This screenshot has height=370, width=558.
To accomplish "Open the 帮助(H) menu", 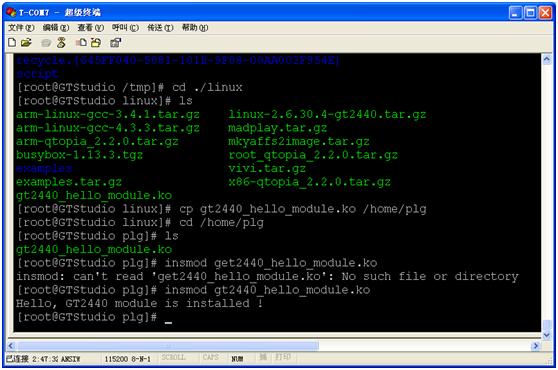I will point(195,28).
